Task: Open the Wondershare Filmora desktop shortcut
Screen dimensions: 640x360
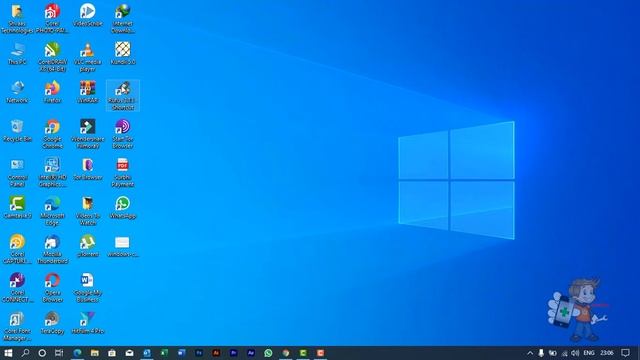Action: 87,134
